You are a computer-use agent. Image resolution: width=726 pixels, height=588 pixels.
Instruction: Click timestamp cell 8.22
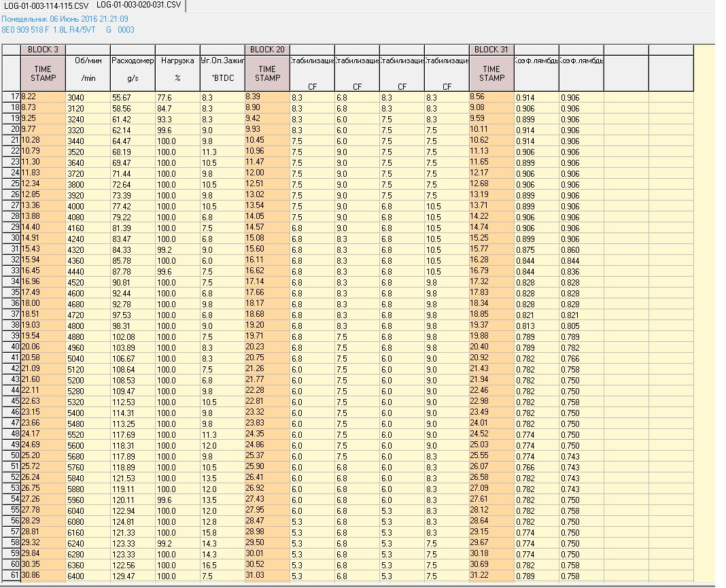pos(43,97)
